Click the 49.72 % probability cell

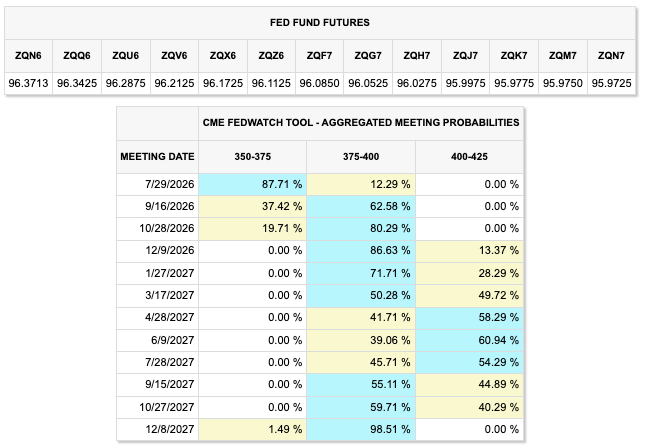click(469, 295)
